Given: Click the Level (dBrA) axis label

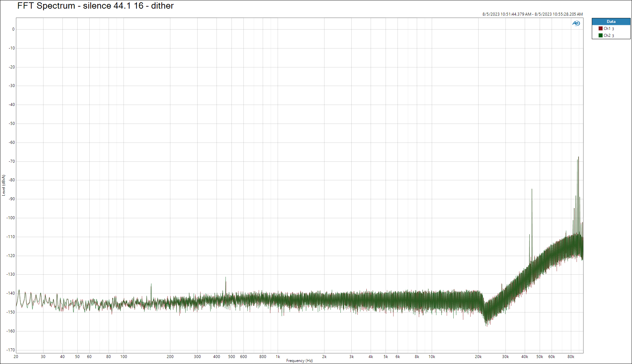Looking at the screenshot, I should pyautogui.click(x=4, y=185).
